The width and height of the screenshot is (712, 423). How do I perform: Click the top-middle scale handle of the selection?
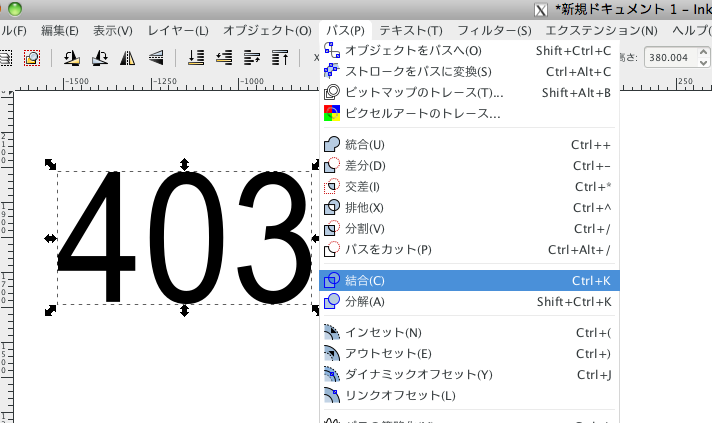pos(184,163)
